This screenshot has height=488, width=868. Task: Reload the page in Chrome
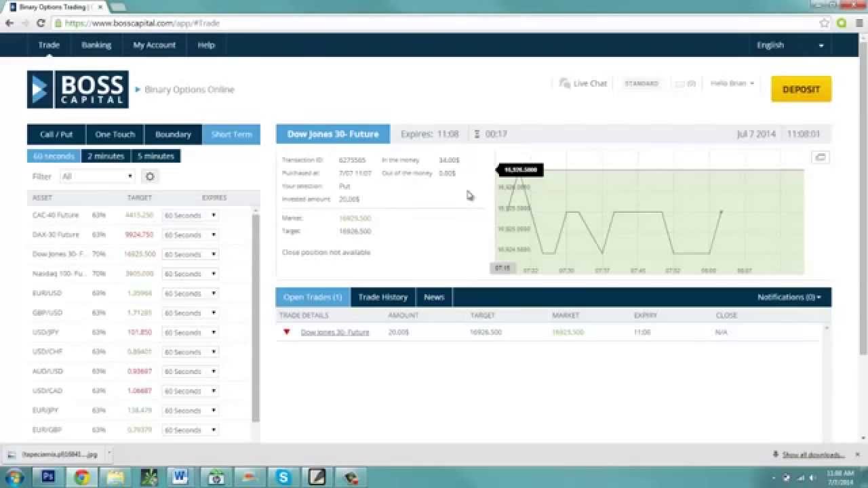tap(41, 23)
